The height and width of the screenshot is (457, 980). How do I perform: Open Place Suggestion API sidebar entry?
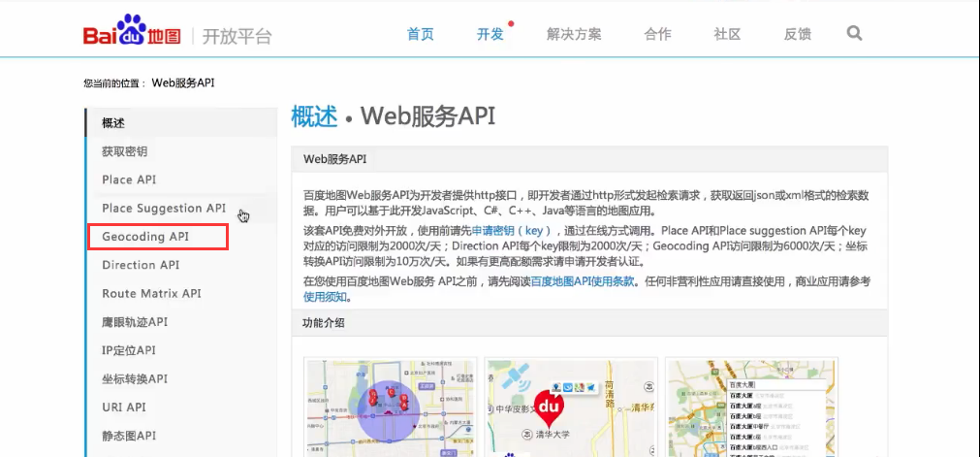pyautogui.click(x=163, y=208)
